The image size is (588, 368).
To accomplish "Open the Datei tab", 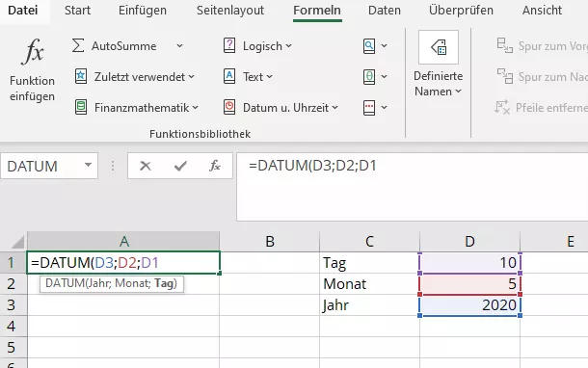I will 23,11.
